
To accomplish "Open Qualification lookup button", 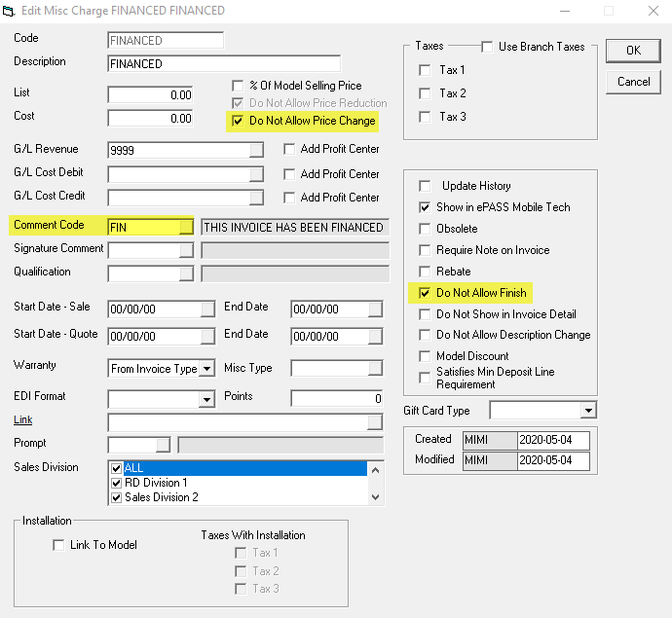I will 186,273.
